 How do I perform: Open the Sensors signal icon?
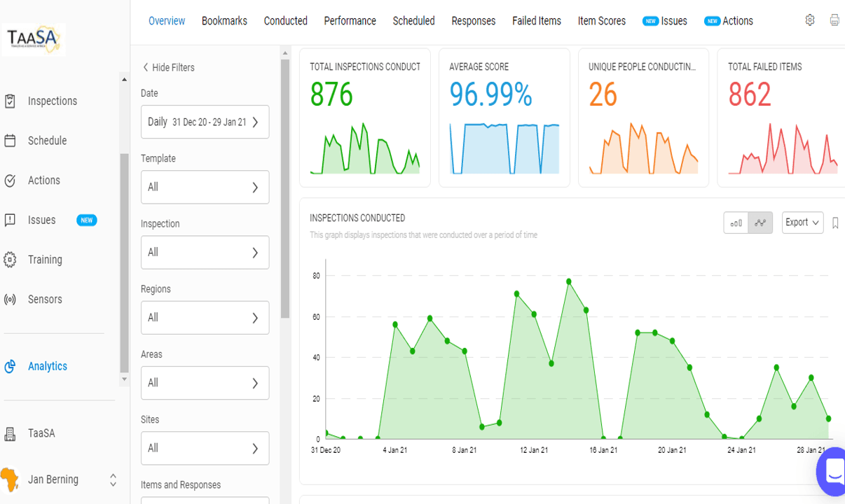click(x=10, y=300)
